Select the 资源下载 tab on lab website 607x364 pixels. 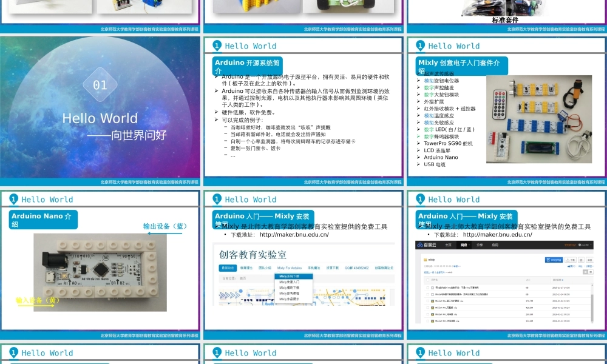[332, 268]
